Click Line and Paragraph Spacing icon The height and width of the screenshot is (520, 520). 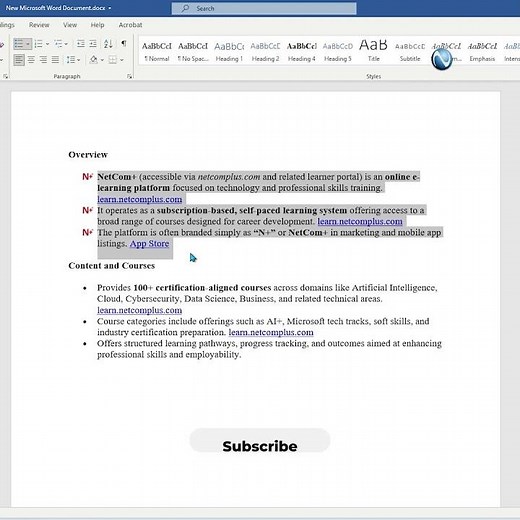tap(70, 60)
